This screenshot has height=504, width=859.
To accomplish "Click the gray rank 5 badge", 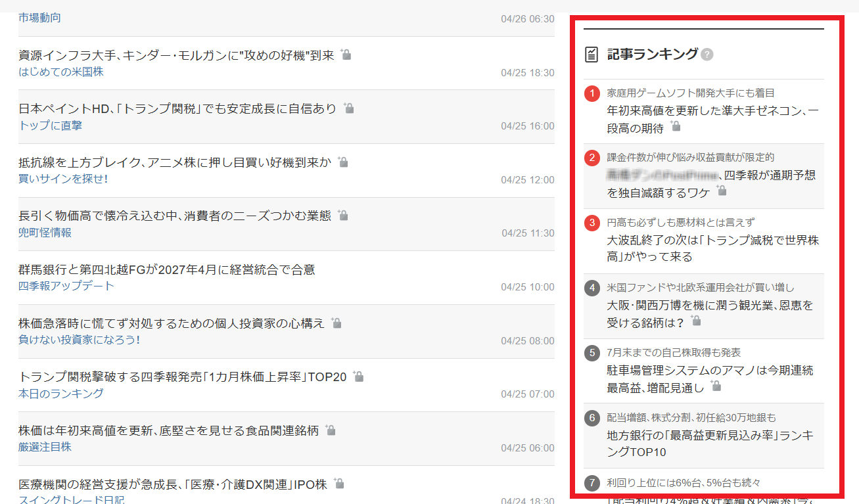I will [x=592, y=353].
